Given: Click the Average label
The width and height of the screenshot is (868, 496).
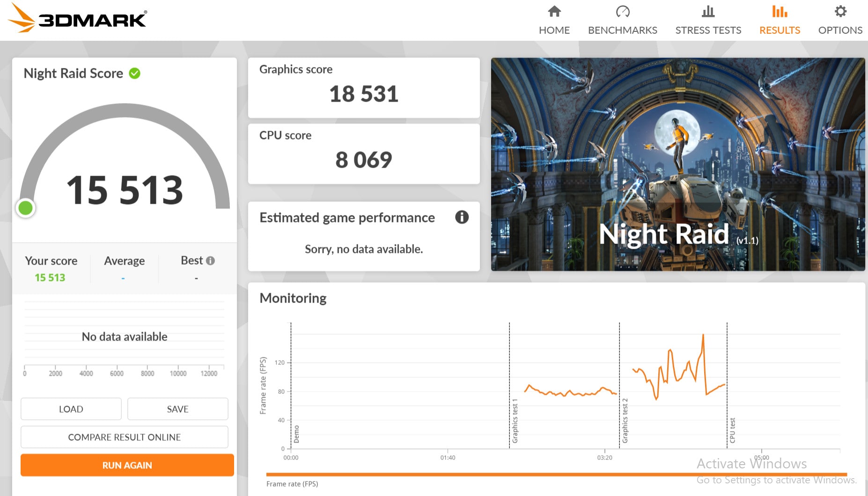Looking at the screenshot, I should click(125, 261).
